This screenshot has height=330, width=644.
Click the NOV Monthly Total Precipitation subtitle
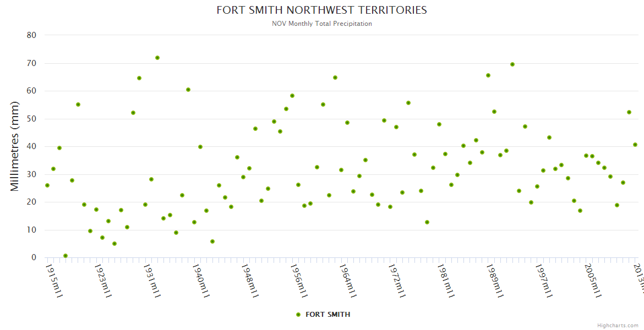pyautogui.click(x=321, y=24)
